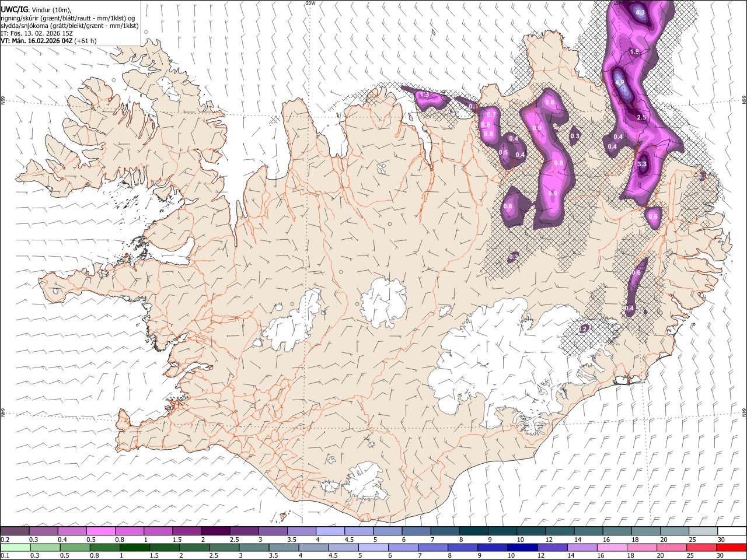This screenshot has width=747, height=560.
Task: Click the "1.3" value on the north coast
Action: point(424,94)
